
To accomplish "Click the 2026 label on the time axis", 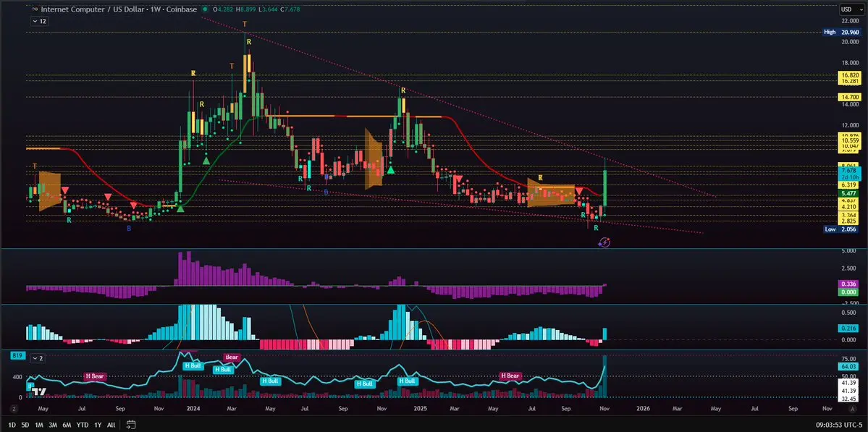I will click(643, 409).
